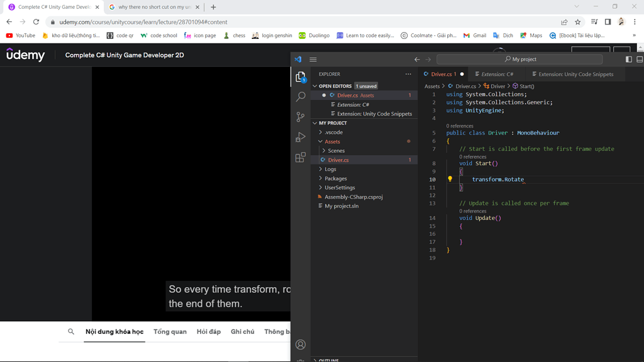The image size is (644, 362).
Task: Open Assembly-CSharp.csproj file in explorer
Action: pyautogui.click(x=353, y=197)
